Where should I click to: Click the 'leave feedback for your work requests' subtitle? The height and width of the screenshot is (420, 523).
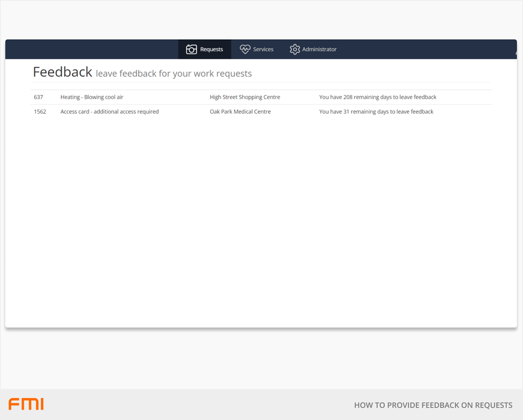[x=173, y=73]
